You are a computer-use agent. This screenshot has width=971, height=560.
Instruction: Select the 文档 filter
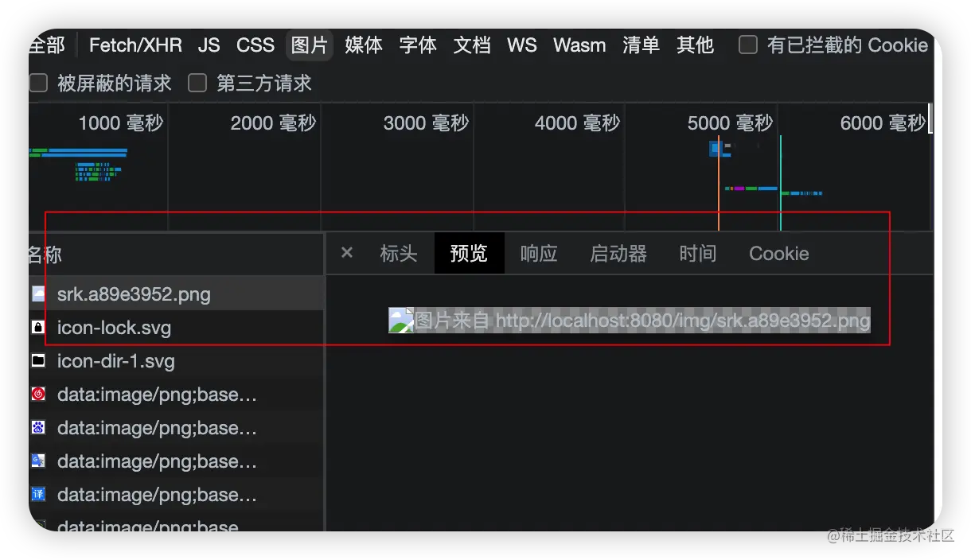pos(472,45)
